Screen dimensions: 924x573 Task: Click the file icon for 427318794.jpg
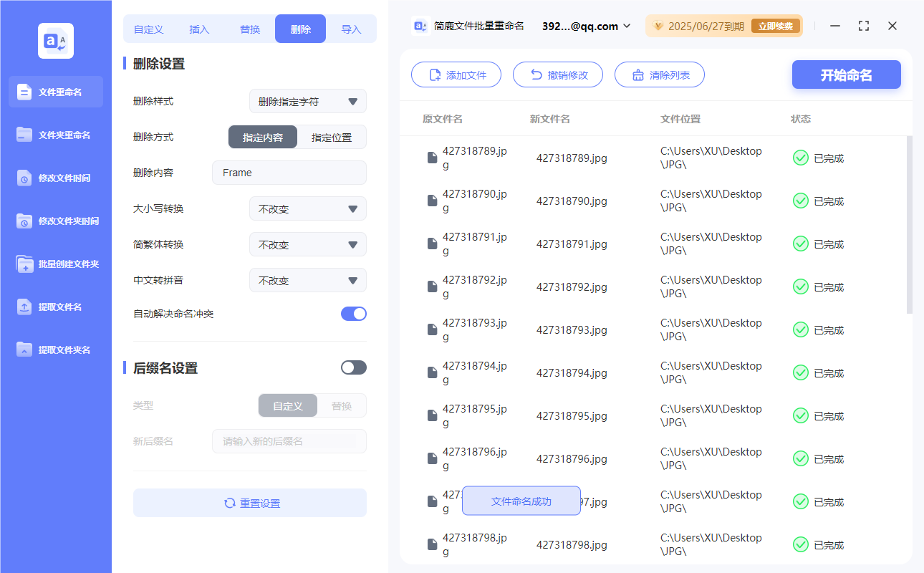pos(432,372)
